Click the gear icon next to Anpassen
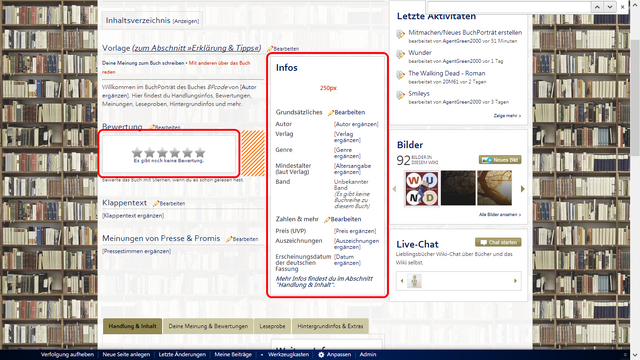This screenshot has width=640, height=360. pos(321,354)
